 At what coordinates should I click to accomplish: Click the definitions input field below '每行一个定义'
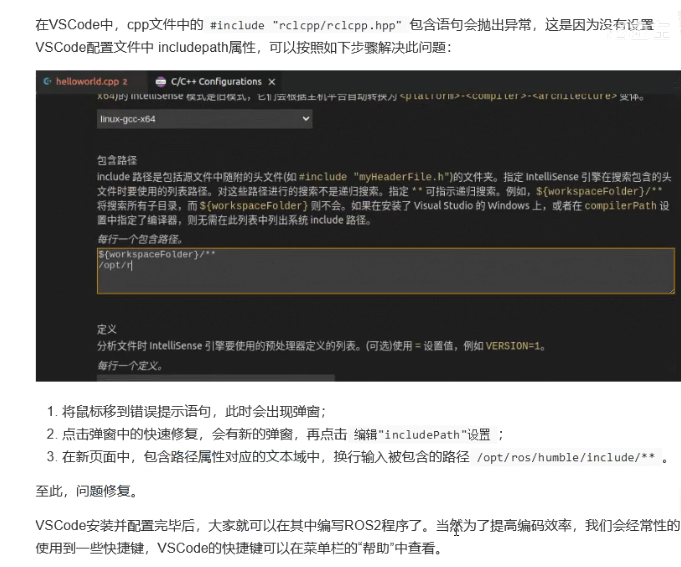click(216, 378)
